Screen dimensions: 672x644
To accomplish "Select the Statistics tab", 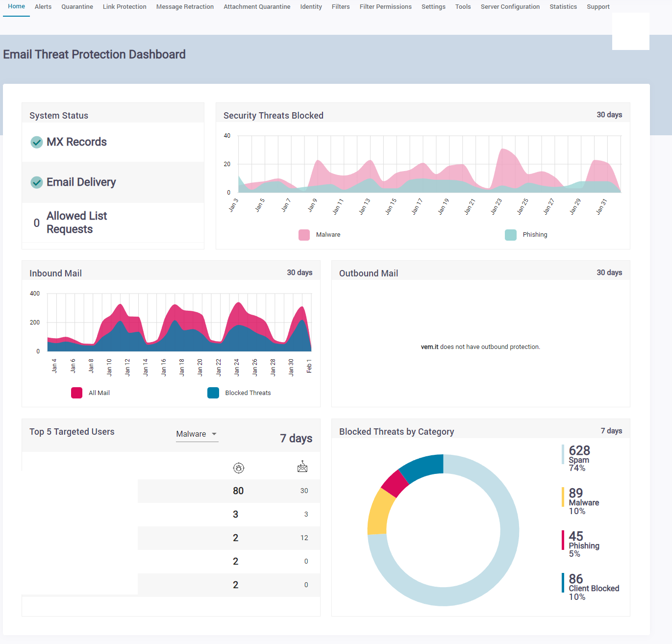I will click(563, 7).
